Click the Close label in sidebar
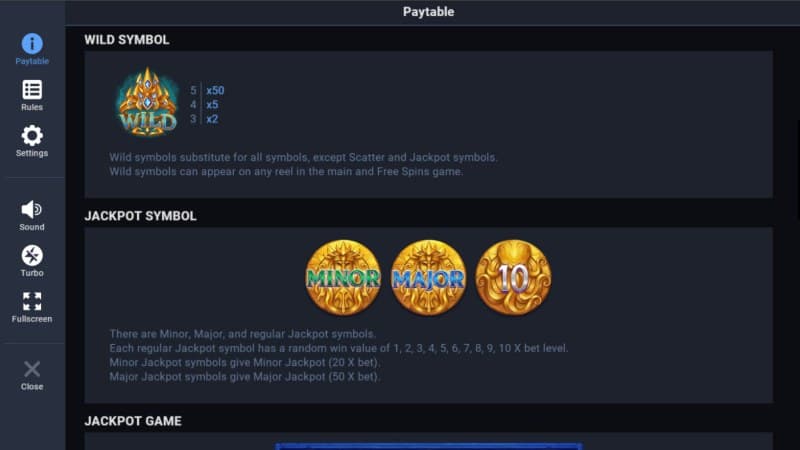Screen dimensions: 800x450 [x=32, y=387]
